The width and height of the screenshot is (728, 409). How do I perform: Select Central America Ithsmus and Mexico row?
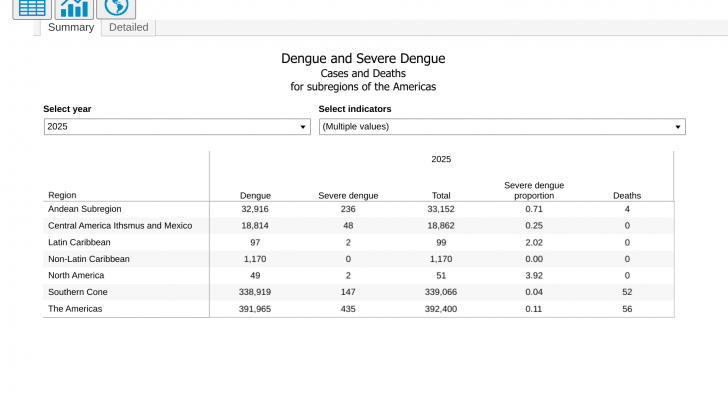(120, 226)
